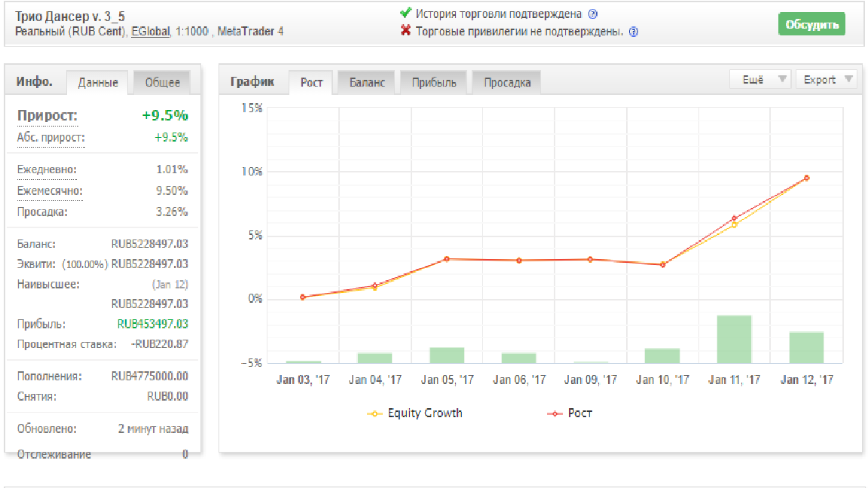Image resolution: width=868 pixels, height=488 pixels.
Task: Click the Jan 10 growth data point
Action: (662, 264)
